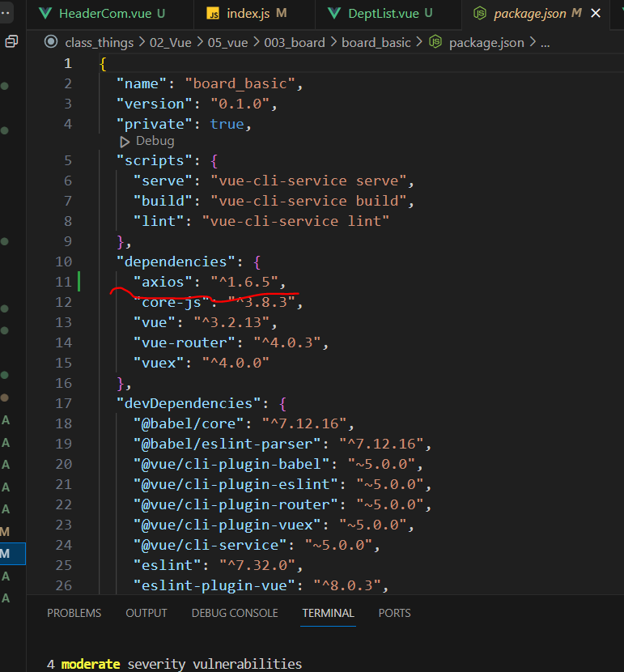Click the Vue icon on HeaderCom.vue tab
The image size is (624, 672).
(x=45, y=13)
